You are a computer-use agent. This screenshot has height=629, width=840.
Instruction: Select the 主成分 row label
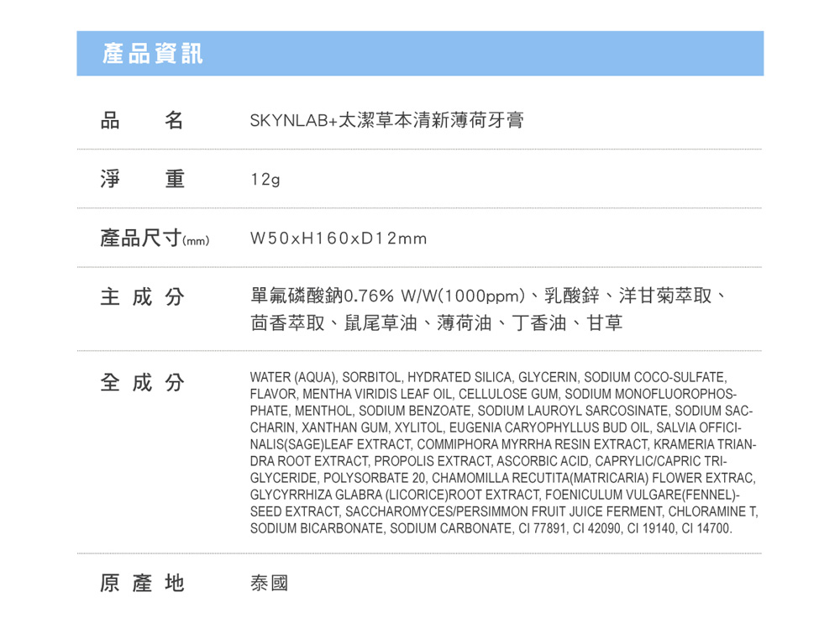pos(142,296)
